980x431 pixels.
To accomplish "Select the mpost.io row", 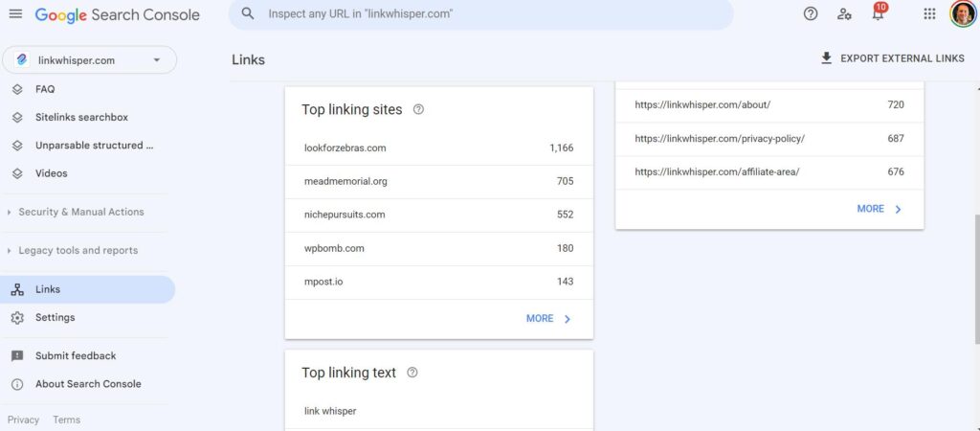I will point(438,283).
